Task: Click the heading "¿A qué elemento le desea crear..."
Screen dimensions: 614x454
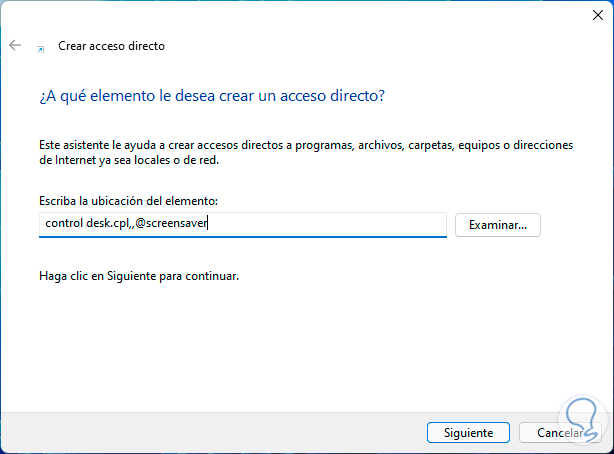Action: [213, 96]
